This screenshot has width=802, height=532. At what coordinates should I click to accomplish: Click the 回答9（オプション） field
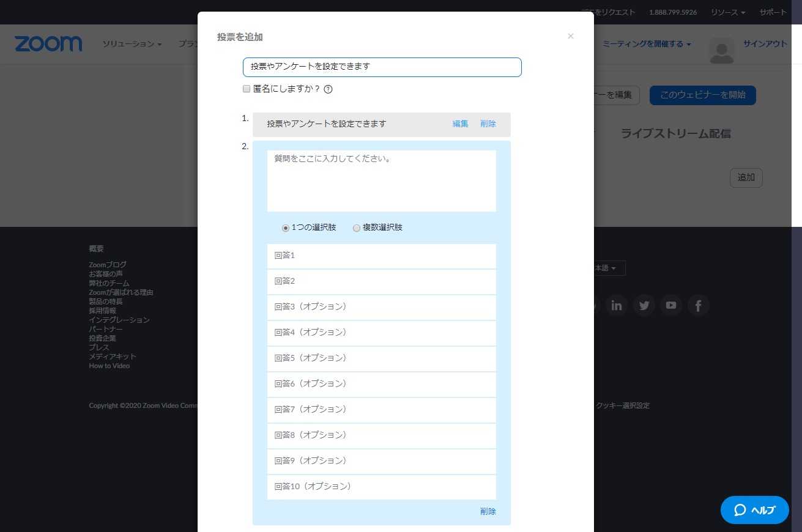pyautogui.click(x=382, y=462)
